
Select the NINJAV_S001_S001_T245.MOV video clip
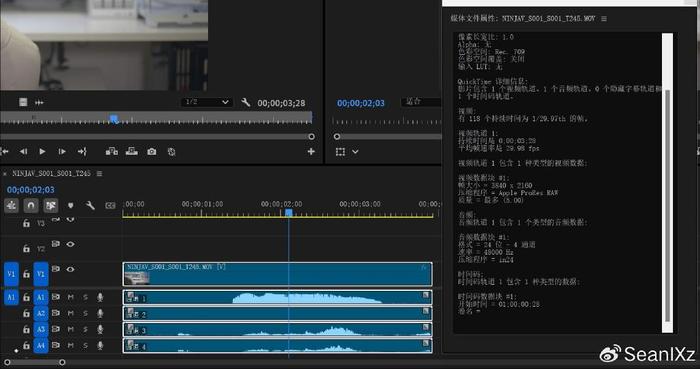[x=277, y=274]
